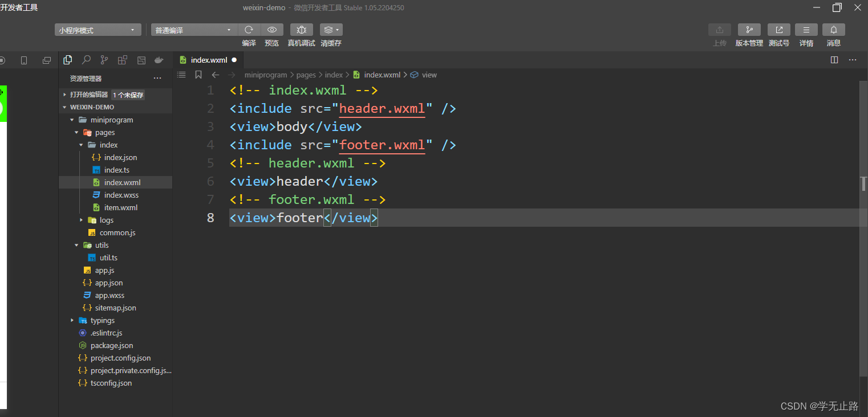This screenshot has height=417, width=868.
Task: Collapse the utils folder
Action: (76, 245)
